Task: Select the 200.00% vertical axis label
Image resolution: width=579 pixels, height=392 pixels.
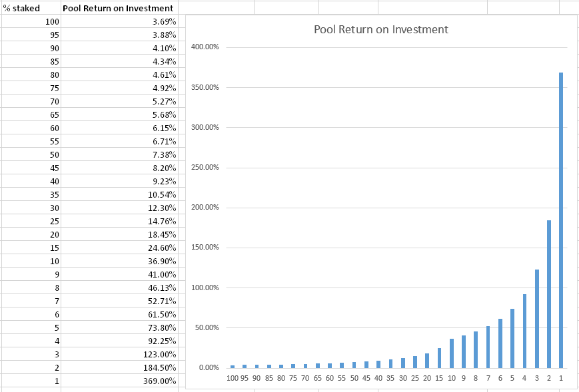Action: pyautogui.click(x=205, y=208)
